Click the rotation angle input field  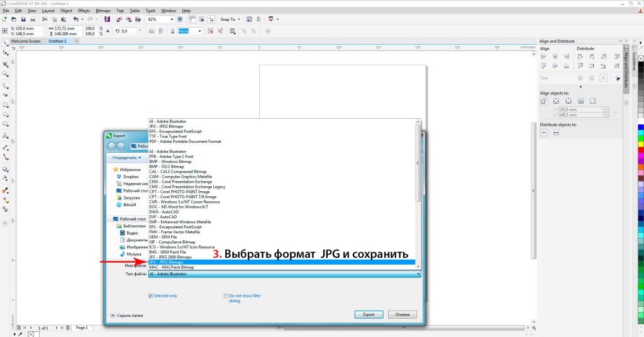point(129,31)
